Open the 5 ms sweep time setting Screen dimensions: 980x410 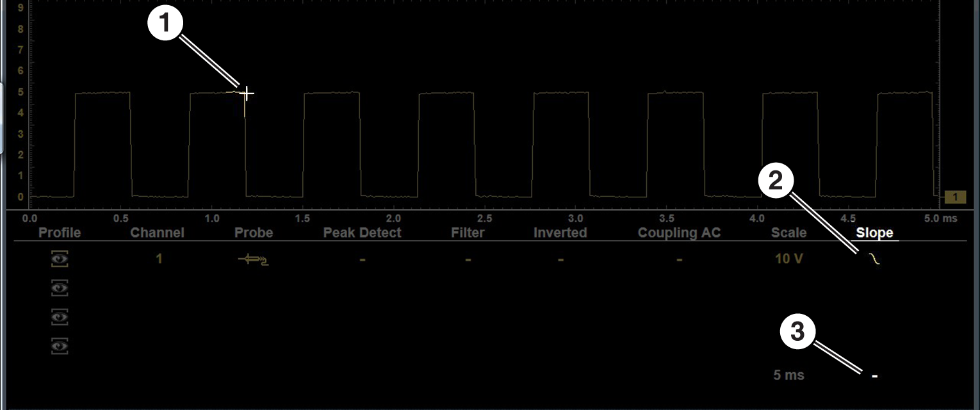tap(788, 375)
